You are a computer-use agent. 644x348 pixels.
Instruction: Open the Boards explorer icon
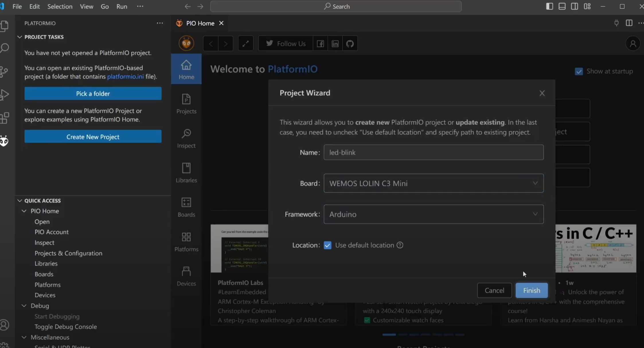pyautogui.click(x=186, y=207)
